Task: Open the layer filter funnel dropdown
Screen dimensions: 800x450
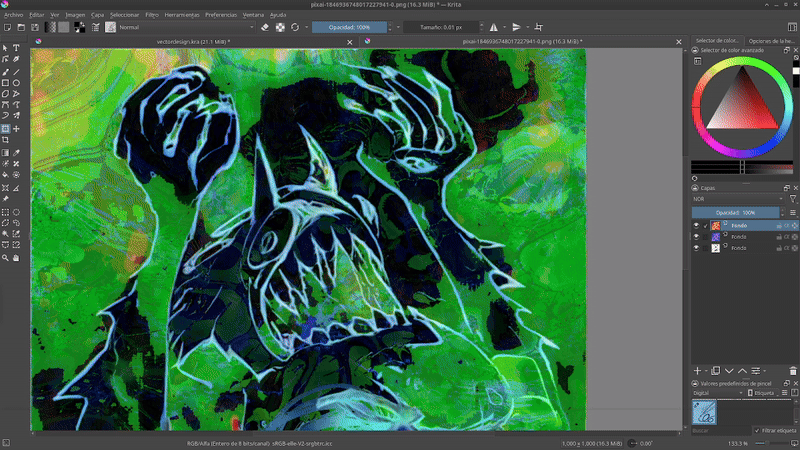Action: coord(793,199)
